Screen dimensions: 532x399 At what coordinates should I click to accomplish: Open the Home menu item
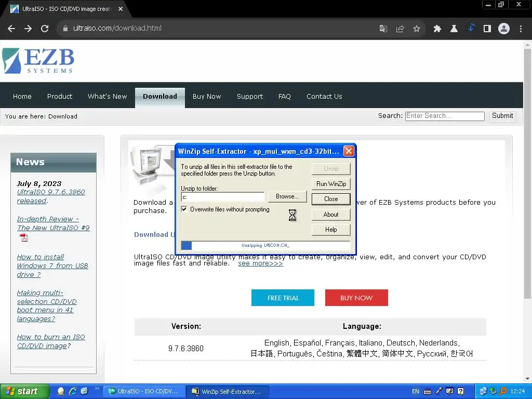(x=22, y=96)
